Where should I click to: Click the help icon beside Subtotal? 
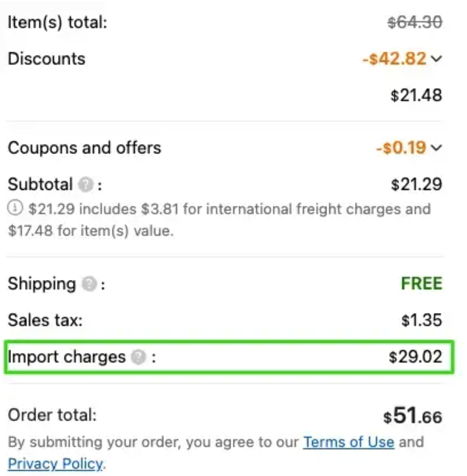(x=85, y=185)
